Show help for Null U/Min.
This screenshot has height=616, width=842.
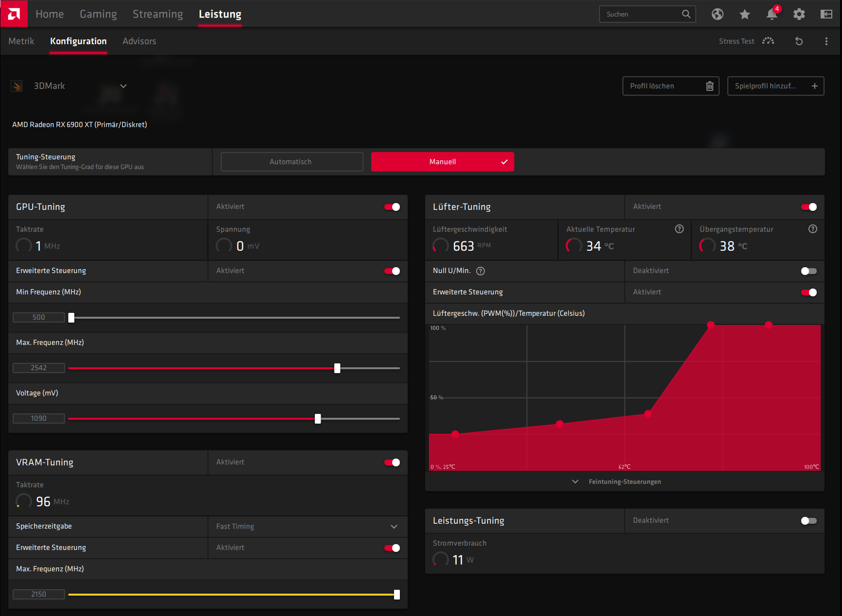[481, 271]
